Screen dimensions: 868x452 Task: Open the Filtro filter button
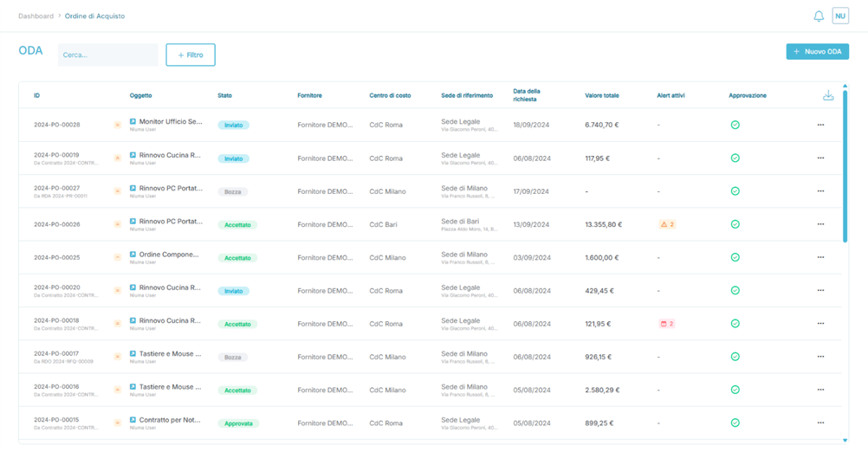[191, 55]
